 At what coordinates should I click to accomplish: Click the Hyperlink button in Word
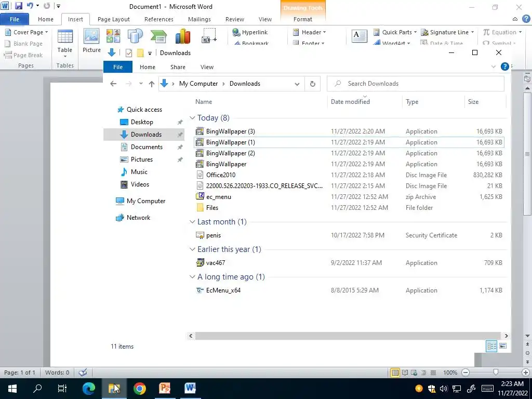tap(250, 32)
